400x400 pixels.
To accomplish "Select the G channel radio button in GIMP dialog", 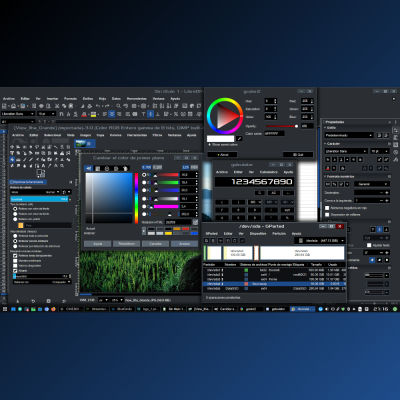I will click(144, 182).
